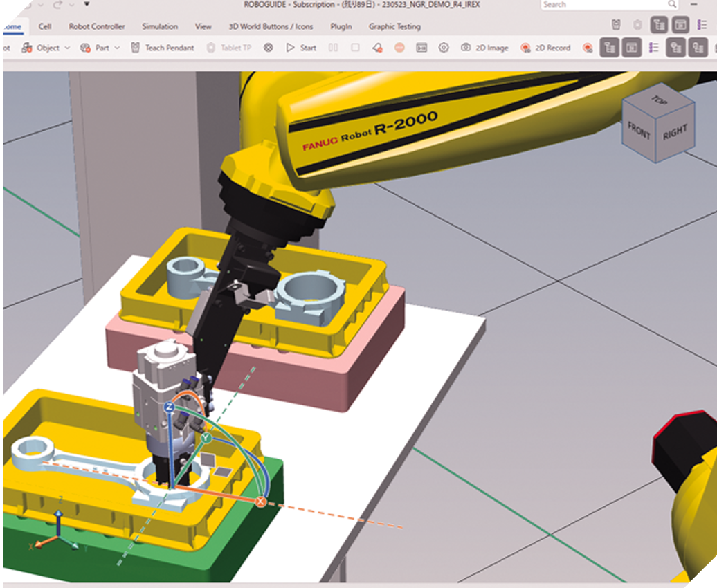The height and width of the screenshot is (588, 717).
Task: Open the run panel icon beside the gear
Action: (x=421, y=48)
